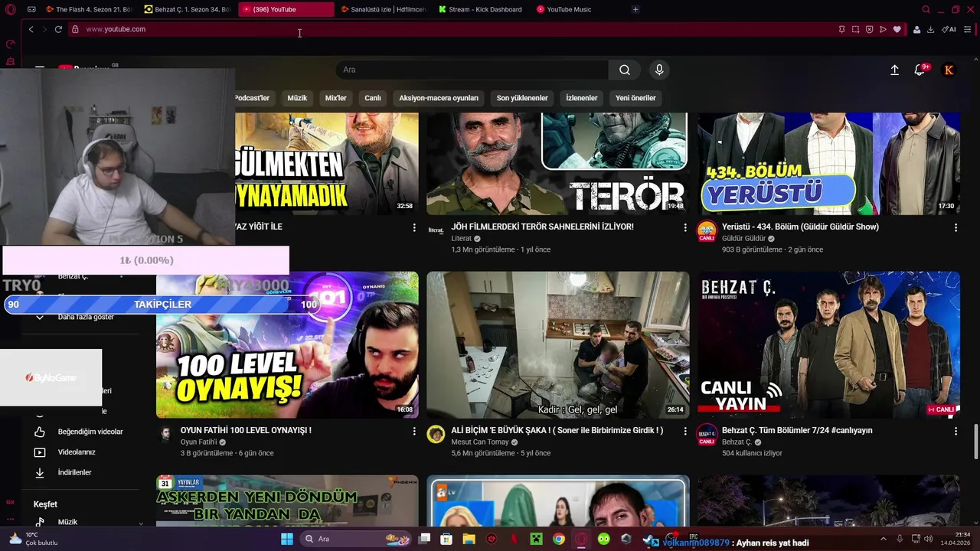Click the 'Güldür Güldür' channel name
980x551 pixels.
743,238
